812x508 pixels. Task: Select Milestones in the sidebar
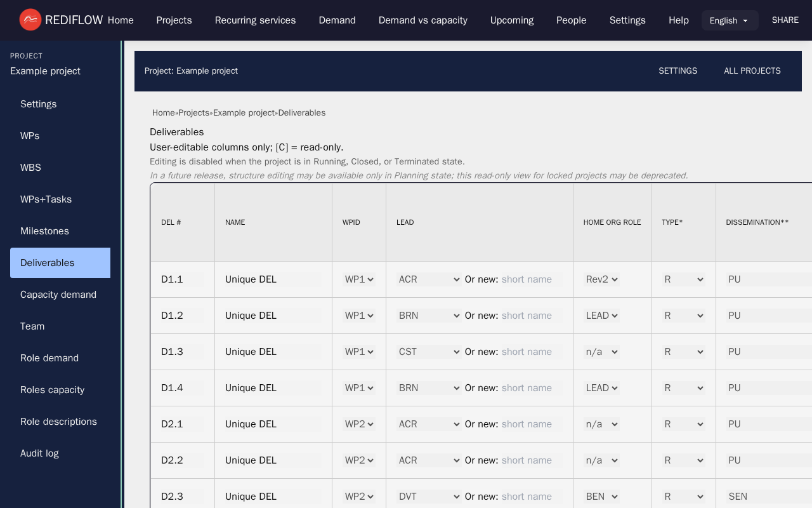pos(44,231)
